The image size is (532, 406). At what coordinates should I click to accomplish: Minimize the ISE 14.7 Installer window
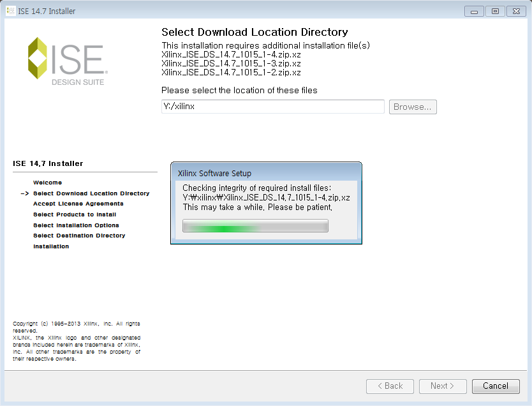[474, 11]
